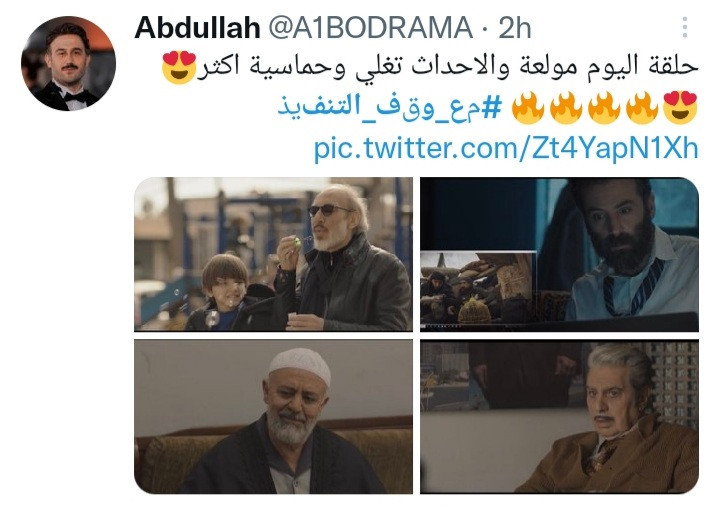720x507 pixels.
Task: Click the heart-eyes emoji on the hashtag line
Action: click(x=681, y=108)
